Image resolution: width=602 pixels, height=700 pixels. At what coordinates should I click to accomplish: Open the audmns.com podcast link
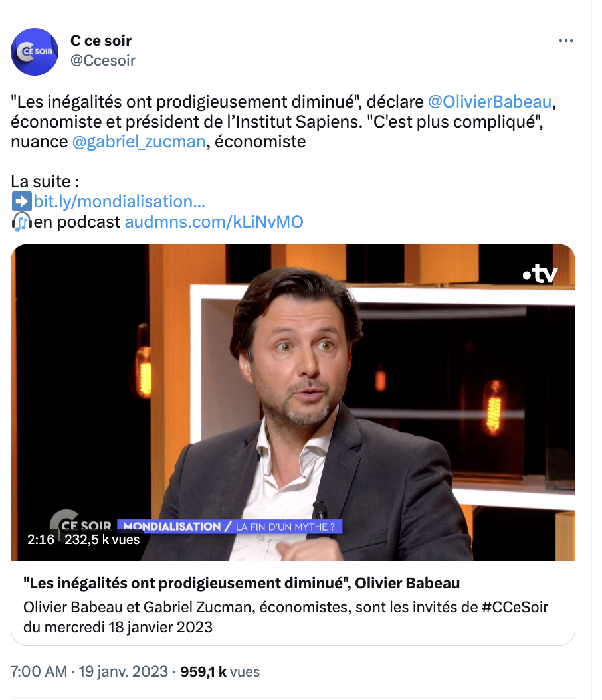pos(214,222)
